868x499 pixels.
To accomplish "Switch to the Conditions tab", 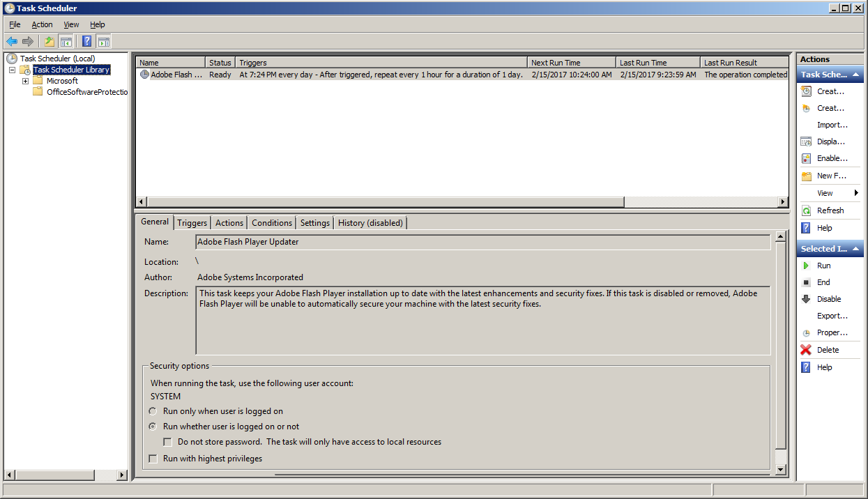I will click(x=272, y=223).
